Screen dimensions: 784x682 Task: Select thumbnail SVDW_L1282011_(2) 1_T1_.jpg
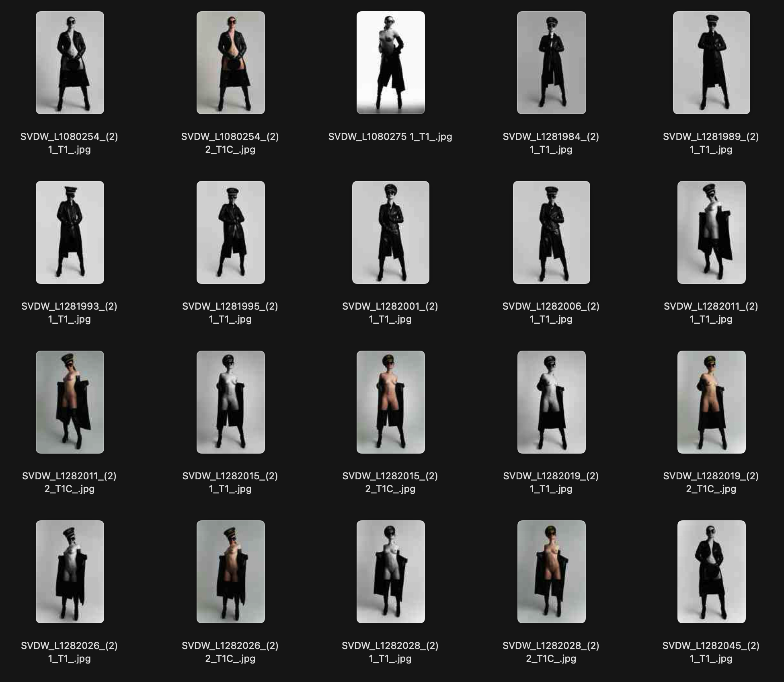point(711,232)
